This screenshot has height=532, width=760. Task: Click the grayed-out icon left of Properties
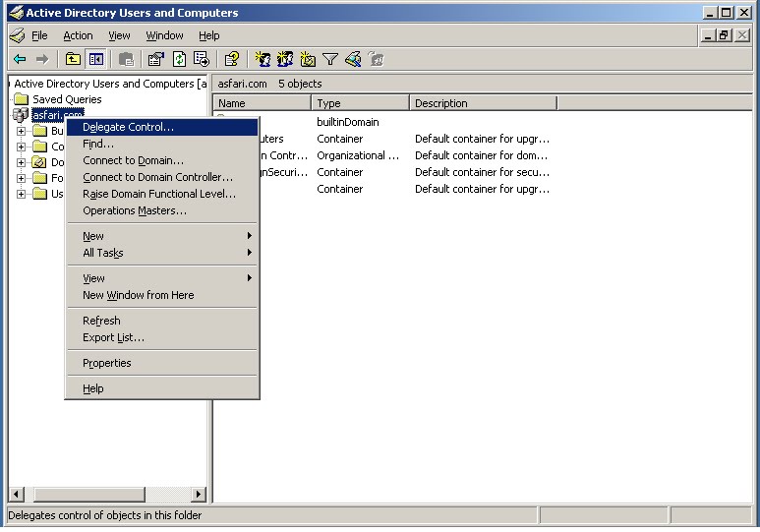[x=126, y=59]
